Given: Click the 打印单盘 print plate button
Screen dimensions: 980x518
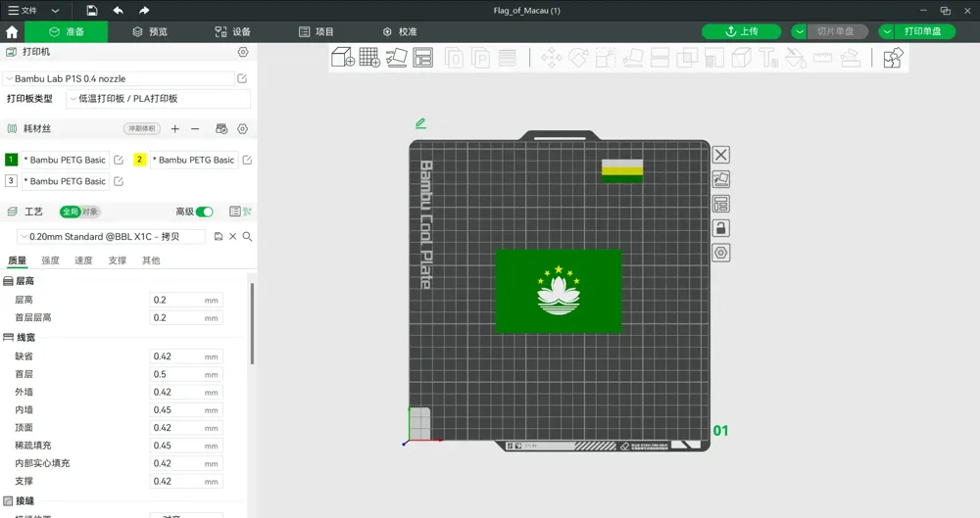Looking at the screenshot, I should pos(924,32).
